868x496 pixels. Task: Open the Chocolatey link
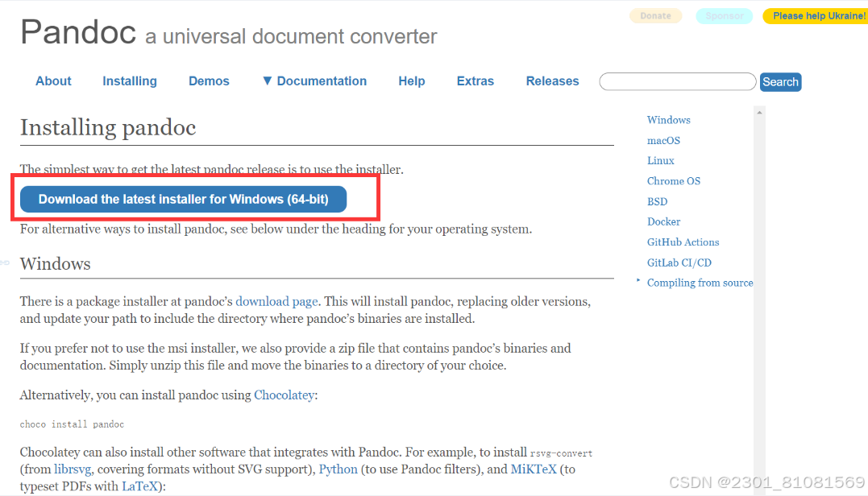[x=284, y=395]
